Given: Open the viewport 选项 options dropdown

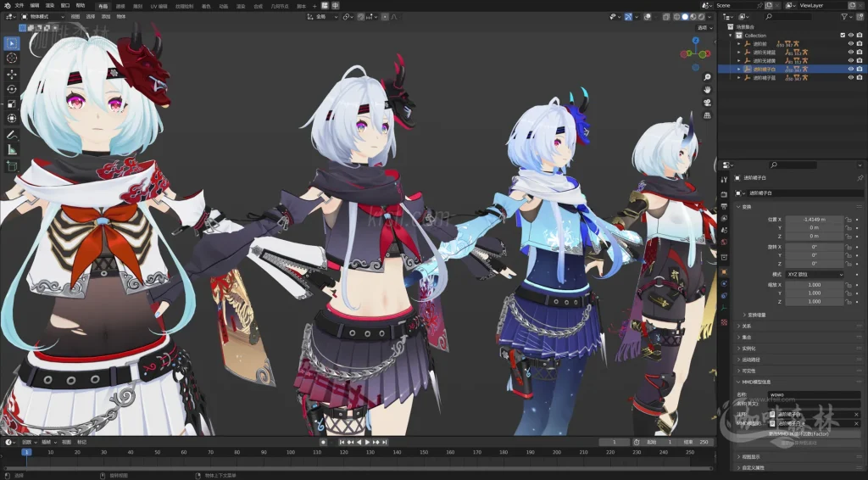Looking at the screenshot, I should 704,28.
